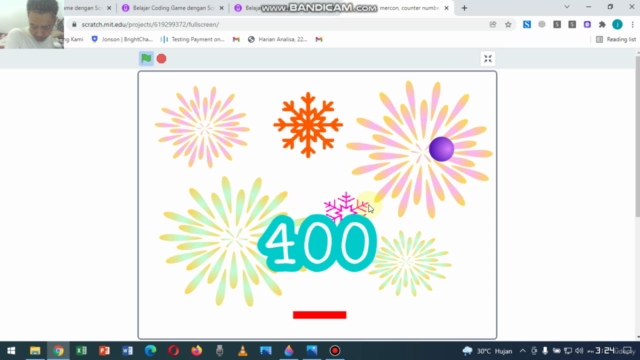The image size is (640, 360).
Task: Open the Windows Start menu
Action: (11, 351)
